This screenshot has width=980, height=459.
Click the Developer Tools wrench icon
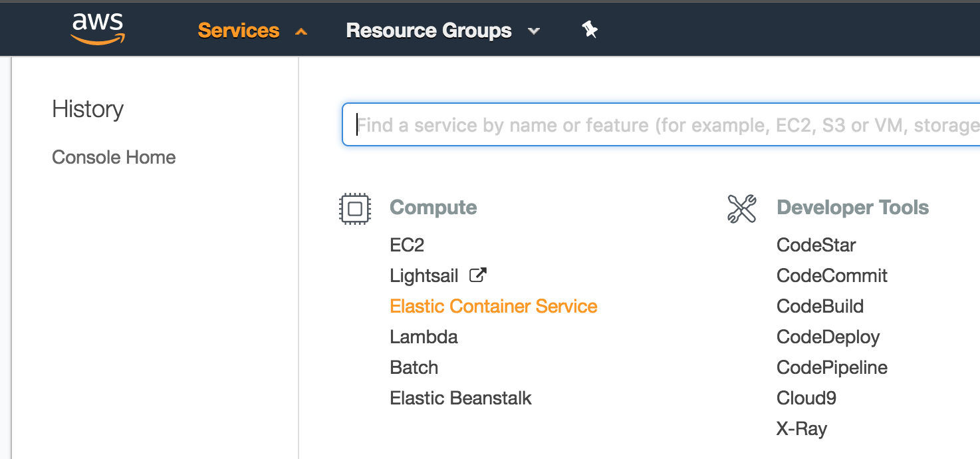(x=742, y=209)
